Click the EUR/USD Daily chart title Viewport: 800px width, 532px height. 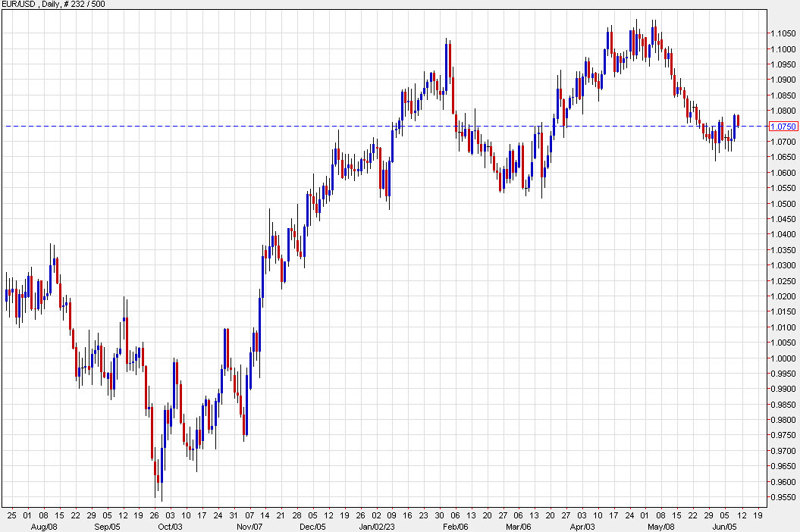[x=53, y=4]
